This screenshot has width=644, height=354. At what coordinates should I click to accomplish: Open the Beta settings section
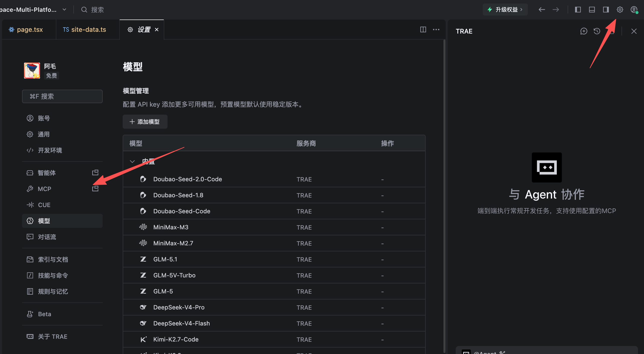[62, 314]
